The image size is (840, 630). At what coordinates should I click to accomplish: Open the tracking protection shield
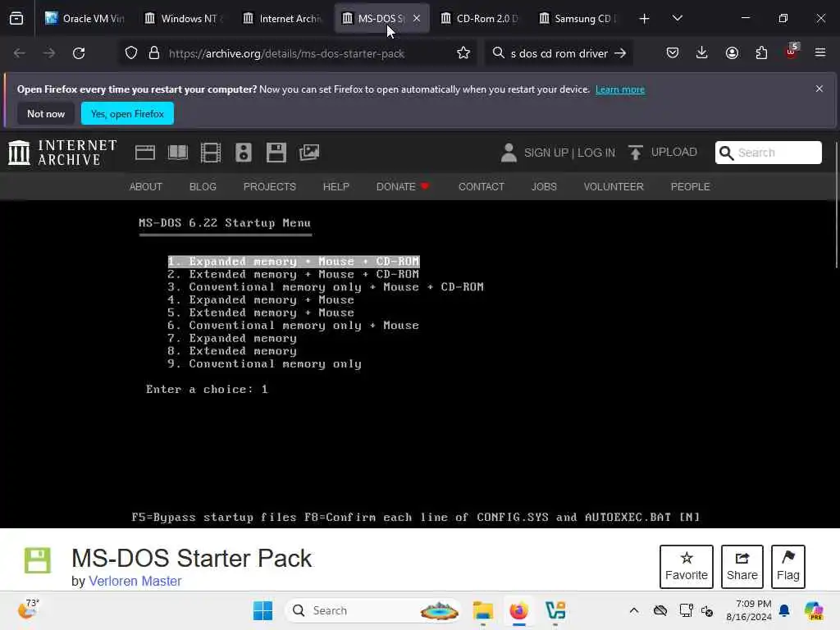point(131,53)
